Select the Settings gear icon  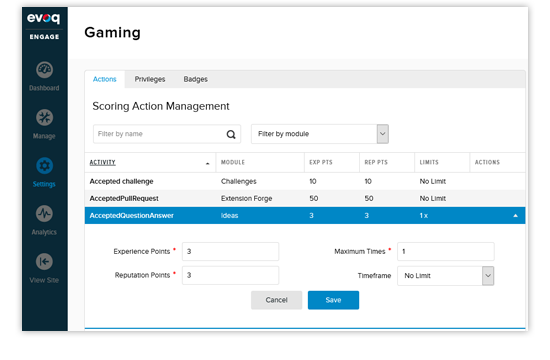(x=45, y=166)
